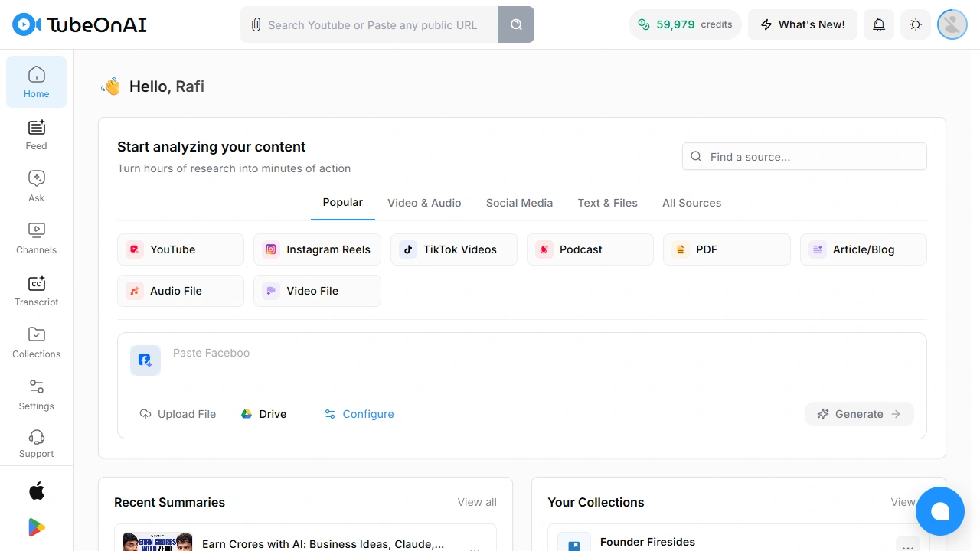
Task: Click Upload File
Action: 178,414
